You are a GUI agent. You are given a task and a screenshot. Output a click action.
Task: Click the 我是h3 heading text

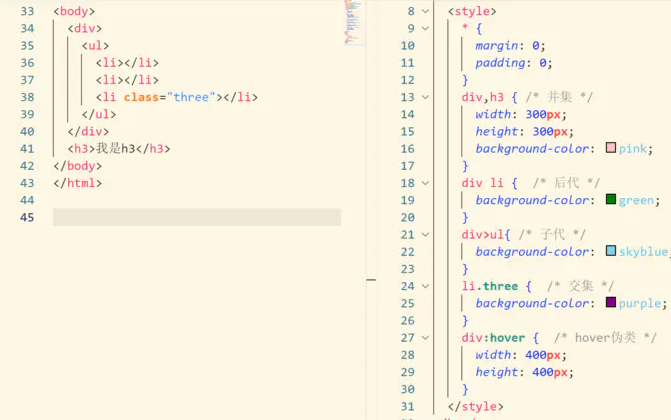(x=115, y=149)
